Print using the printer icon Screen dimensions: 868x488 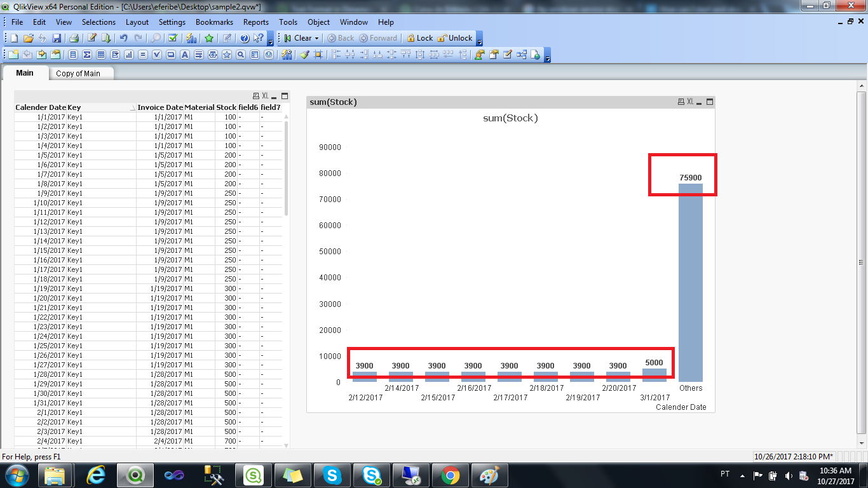pyautogui.click(x=74, y=38)
